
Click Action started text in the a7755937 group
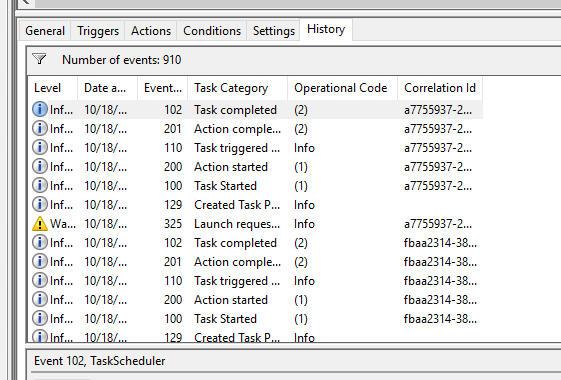231,167
